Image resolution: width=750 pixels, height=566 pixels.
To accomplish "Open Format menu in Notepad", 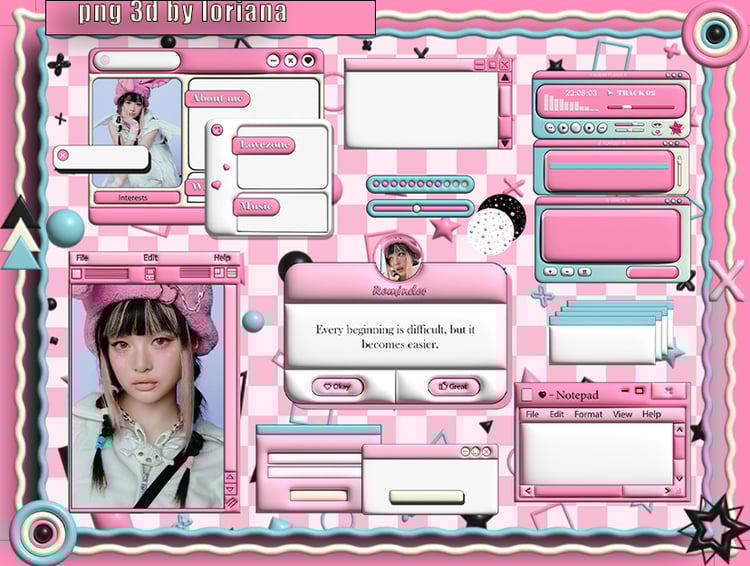I will [x=588, y=414].
